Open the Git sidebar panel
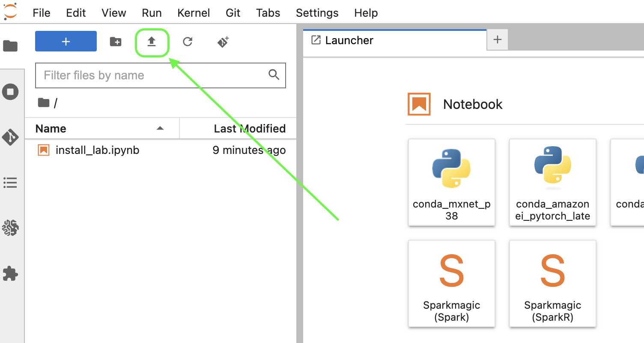The width and height of the screenshot is (644, 343). pos(10,137)
